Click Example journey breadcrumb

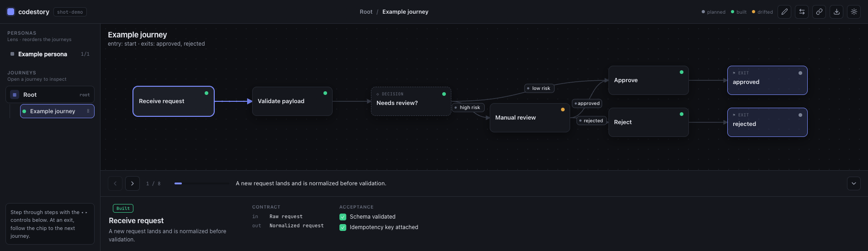pyautogui.click(x=405, y=12)
